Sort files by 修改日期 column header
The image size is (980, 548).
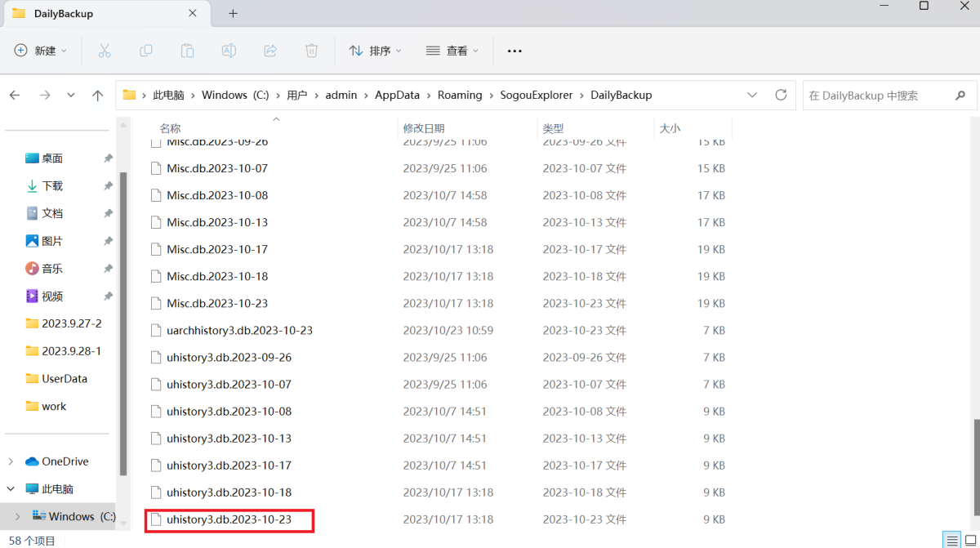[x=423, y=128]
